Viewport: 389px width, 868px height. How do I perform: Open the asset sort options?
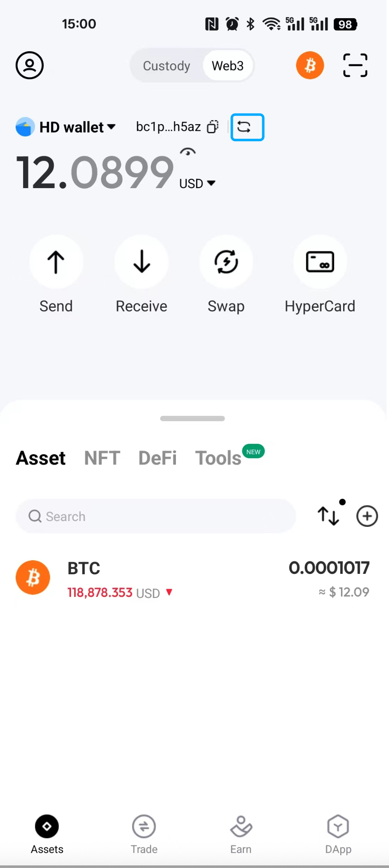tap(329, 516)
